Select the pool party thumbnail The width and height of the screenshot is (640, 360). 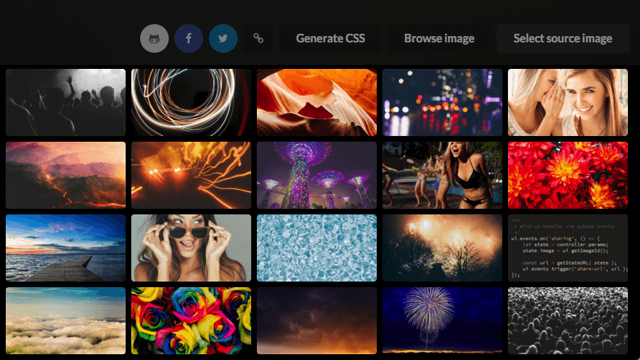[442, 175]
